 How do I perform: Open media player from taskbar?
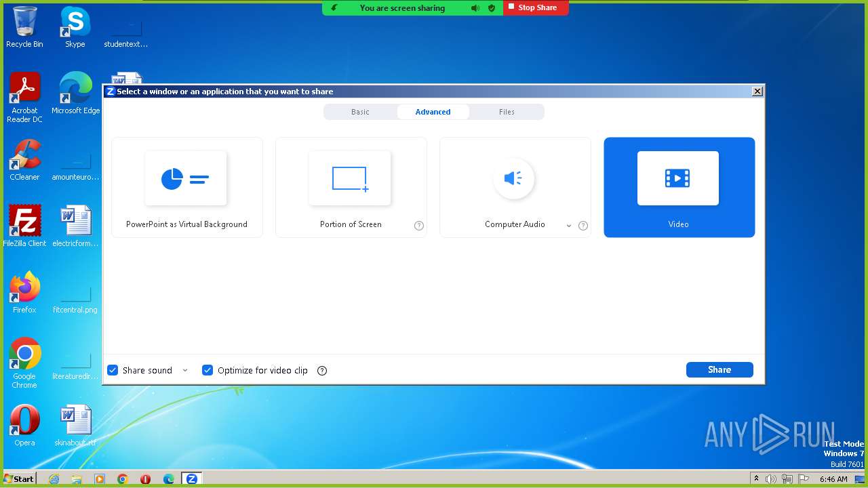coord(100,479)
